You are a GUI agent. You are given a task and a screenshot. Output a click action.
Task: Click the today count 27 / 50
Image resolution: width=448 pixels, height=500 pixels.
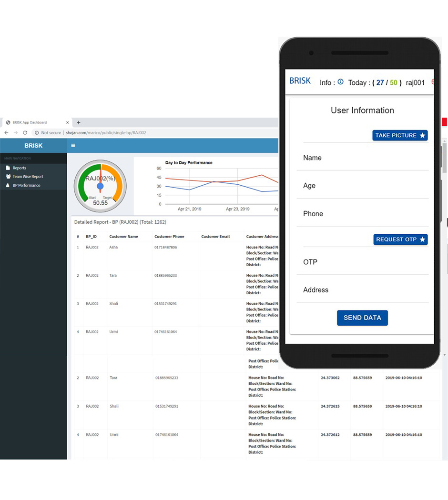(387, 82)
